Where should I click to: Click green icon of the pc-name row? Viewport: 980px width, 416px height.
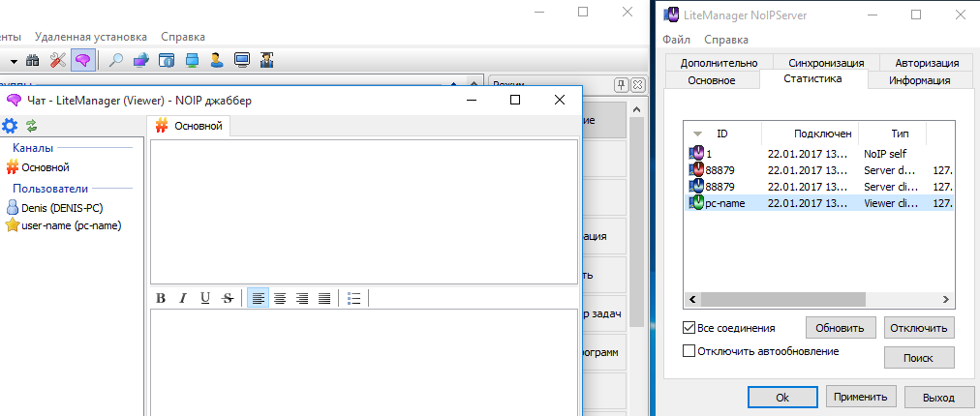coord(696,203)
